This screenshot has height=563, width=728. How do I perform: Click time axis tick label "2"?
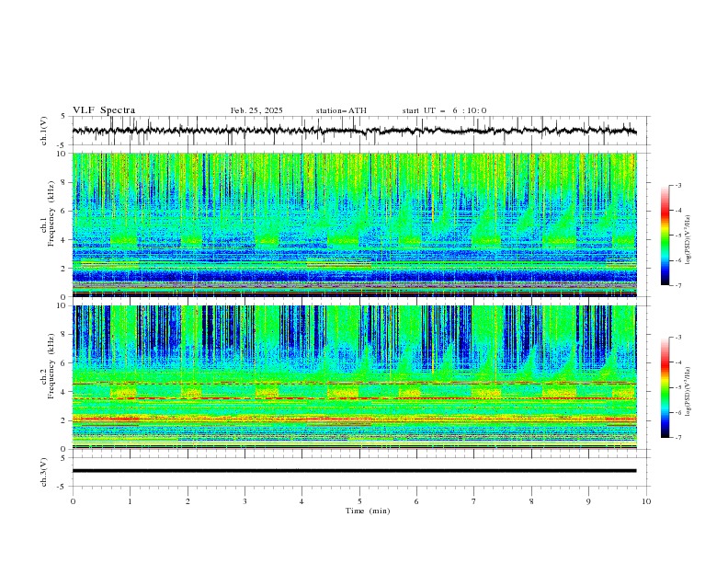click(x=188, y=501)
